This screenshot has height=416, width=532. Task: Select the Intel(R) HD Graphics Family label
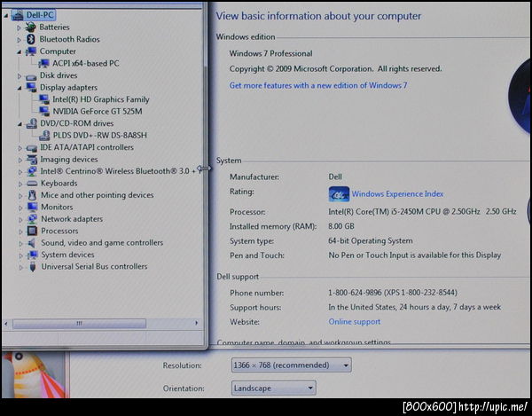point(101,99)
